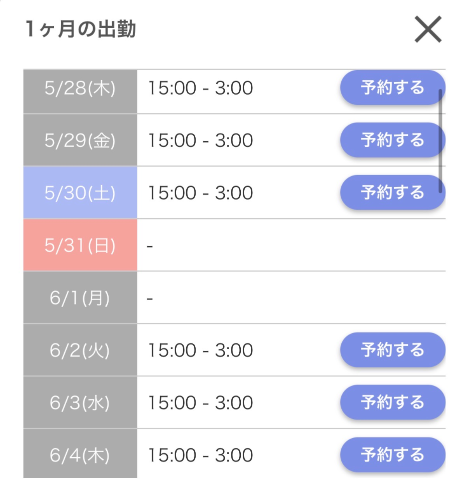The width and height of the screenshot is (468, 480).
Task: Reserve the 5/29(金) shift
Action: click(x=393, y=140)
